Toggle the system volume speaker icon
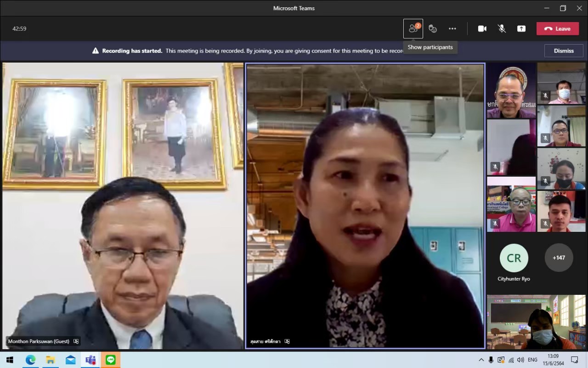 [x=520, y=360]
